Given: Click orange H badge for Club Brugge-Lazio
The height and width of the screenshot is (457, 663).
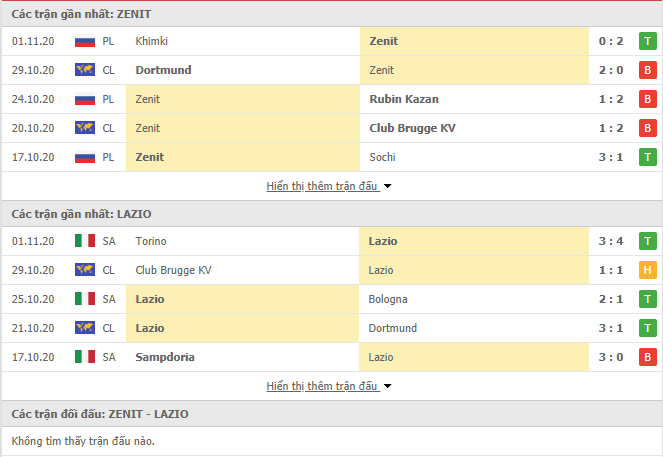Looking at the screenshot, I should click(647, 270).
